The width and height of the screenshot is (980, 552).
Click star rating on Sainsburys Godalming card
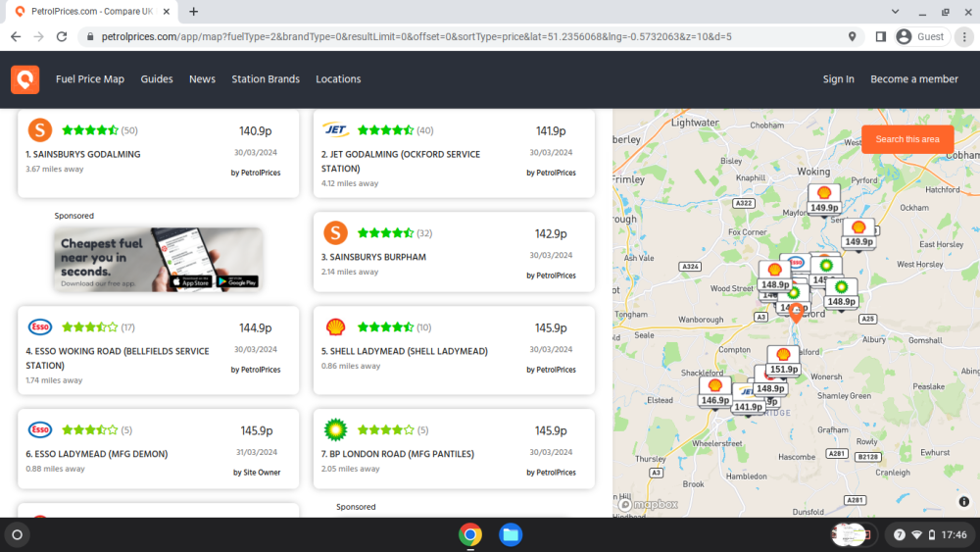90,130
